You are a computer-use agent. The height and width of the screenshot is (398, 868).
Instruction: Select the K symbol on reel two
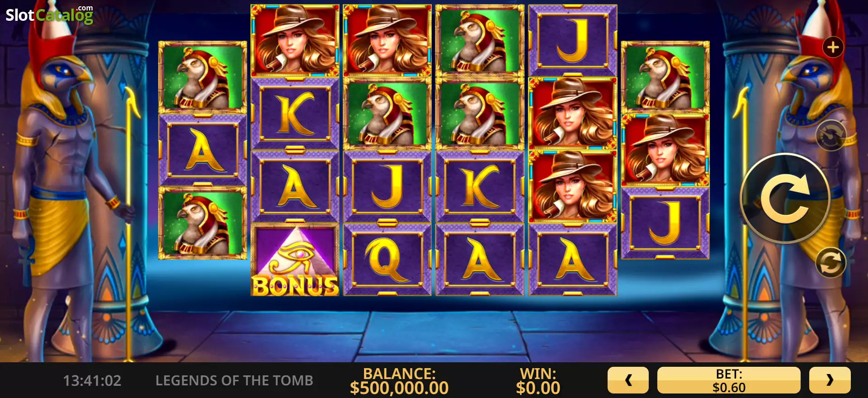pos(295,114)
